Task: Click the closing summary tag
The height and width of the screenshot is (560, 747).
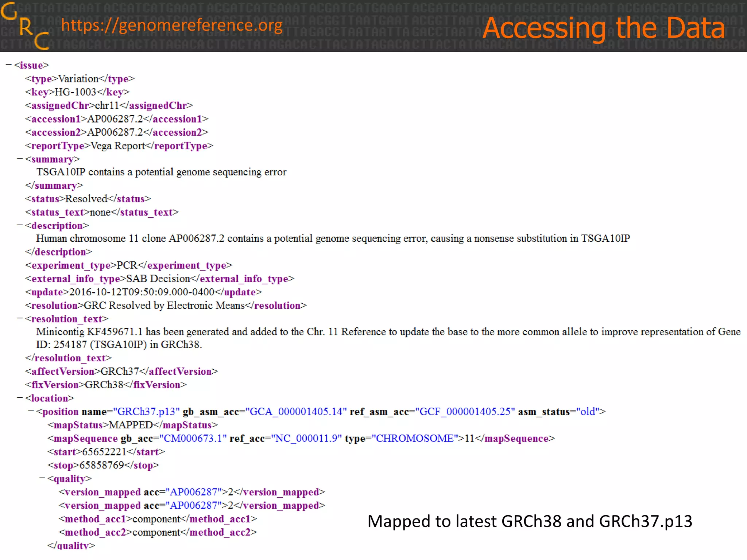Action: pos(54,186)
